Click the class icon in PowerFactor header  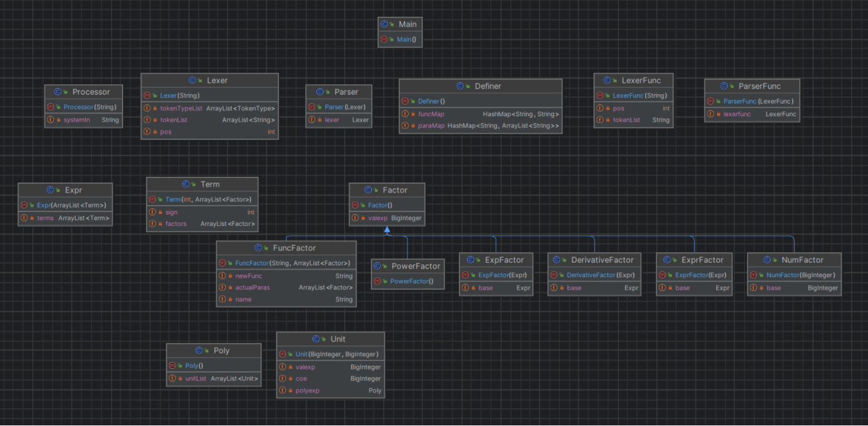(x=377, y=266)
